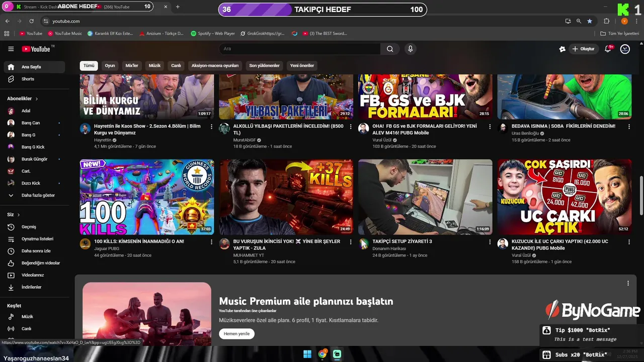Select the Canlı filter chip
644x362 pixels.
coord(176,65)
